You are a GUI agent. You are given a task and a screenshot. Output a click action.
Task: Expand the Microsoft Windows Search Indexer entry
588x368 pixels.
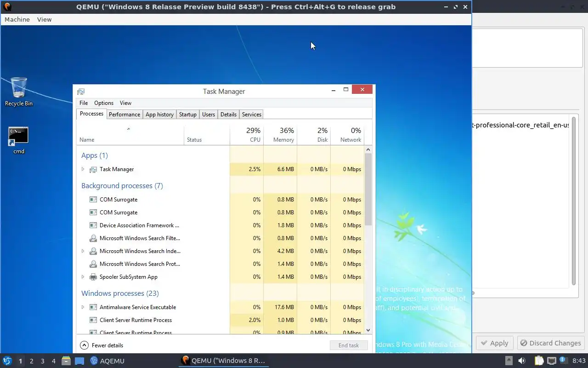(83, 251)
